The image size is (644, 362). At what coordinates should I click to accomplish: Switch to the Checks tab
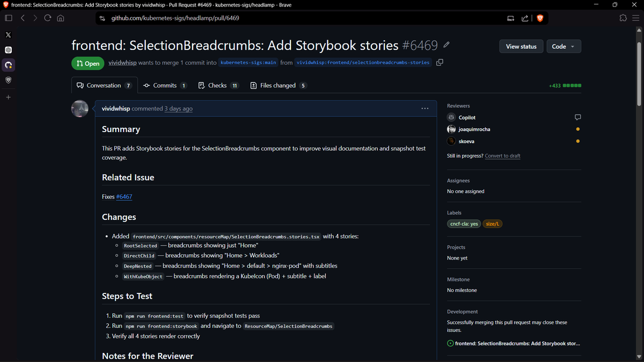[x=218, y=85]
